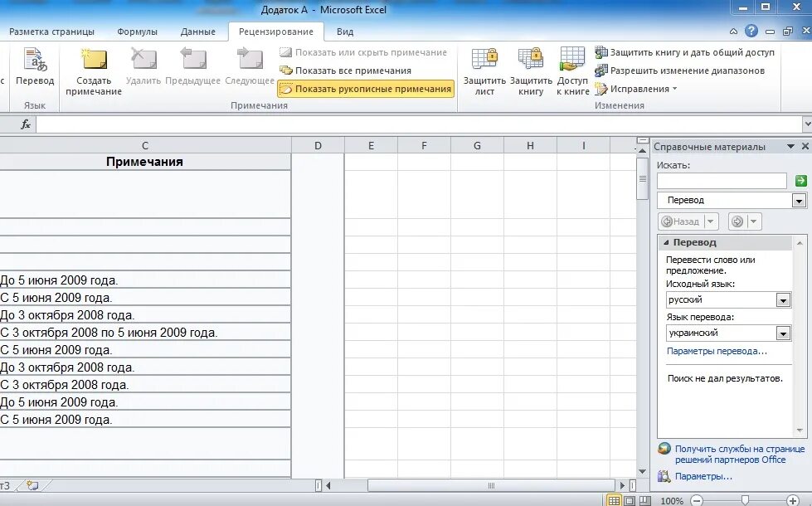The width and height of the screenshot is (812, 506).
Task: Click the 100% zoom level
Action: (672, 501)
